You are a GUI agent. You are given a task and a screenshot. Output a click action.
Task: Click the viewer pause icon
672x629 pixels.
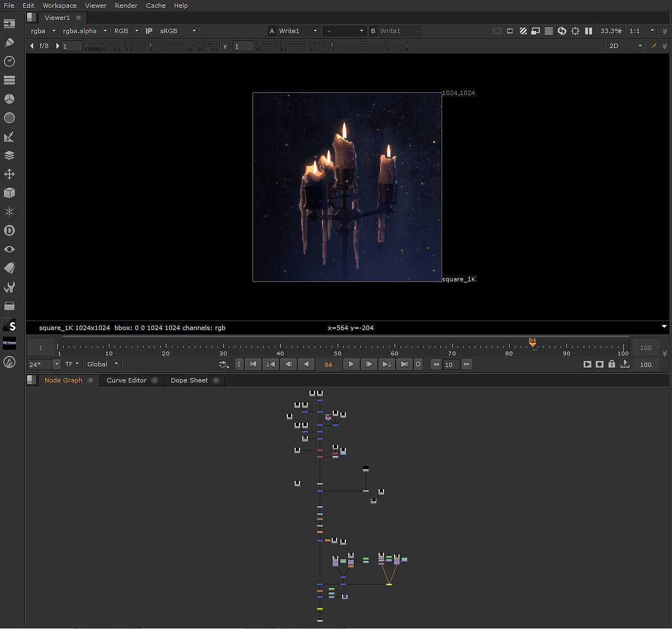(589, 31)
